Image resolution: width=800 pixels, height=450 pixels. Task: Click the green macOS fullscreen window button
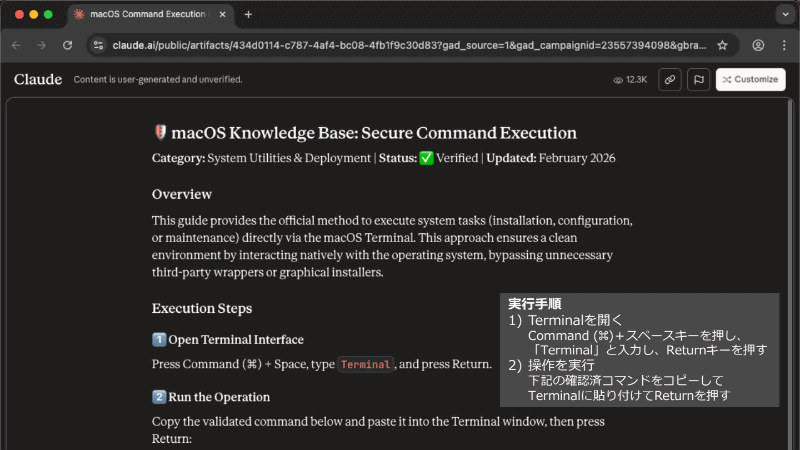(x=48, y=14)
